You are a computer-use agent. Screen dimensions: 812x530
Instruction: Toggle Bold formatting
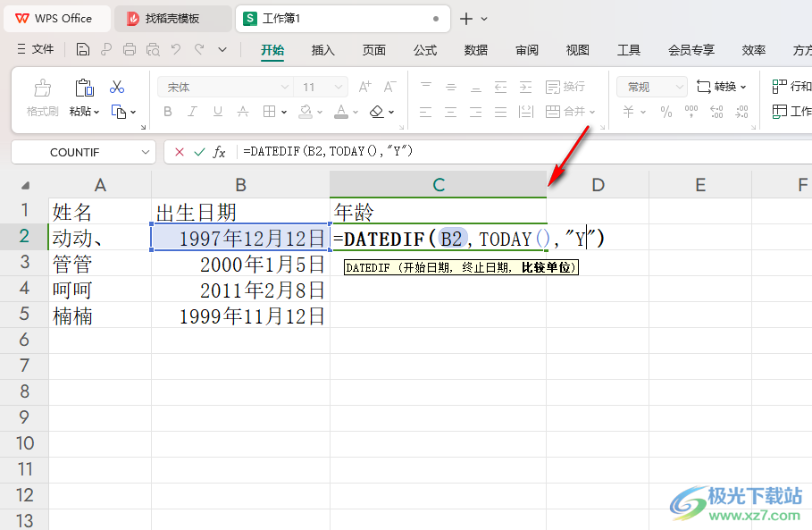(x=168, y=112)
